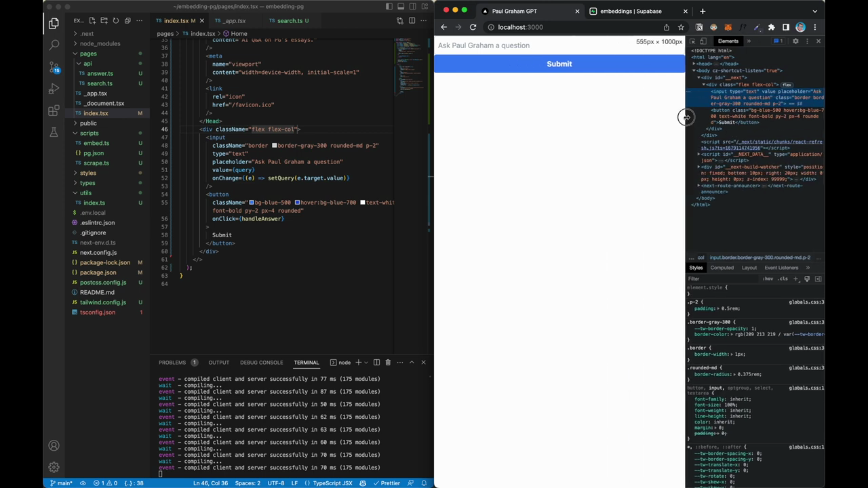Open the Computed tab in DevTools
This screenshot has height=488, width=868.
[722, 268]
